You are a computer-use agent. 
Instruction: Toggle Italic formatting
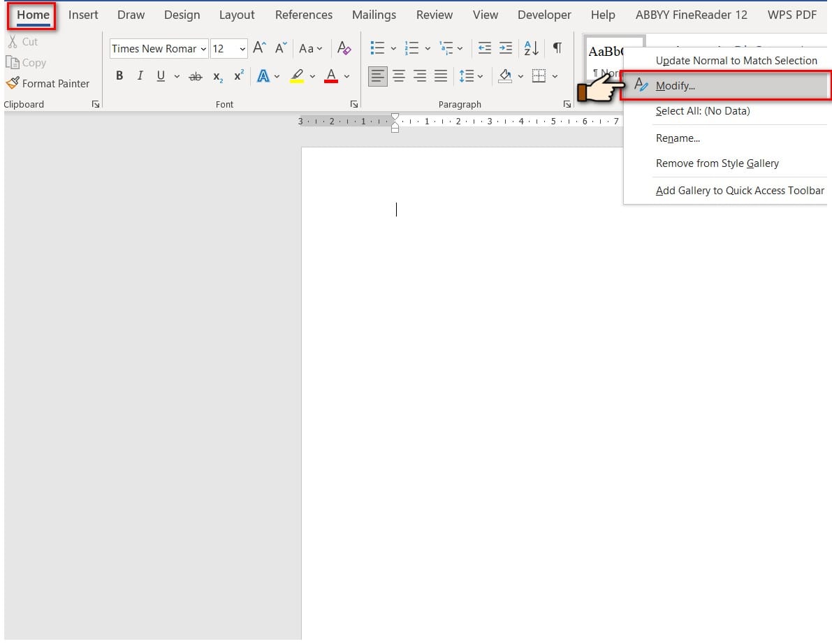[x=140, y=76]
